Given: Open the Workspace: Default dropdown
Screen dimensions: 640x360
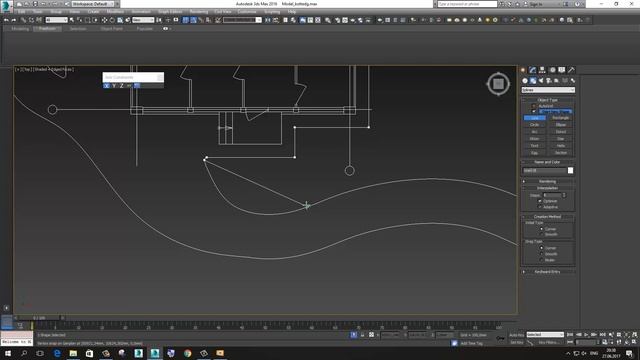Looking at the screenshot, I should (x=93, y=4).
